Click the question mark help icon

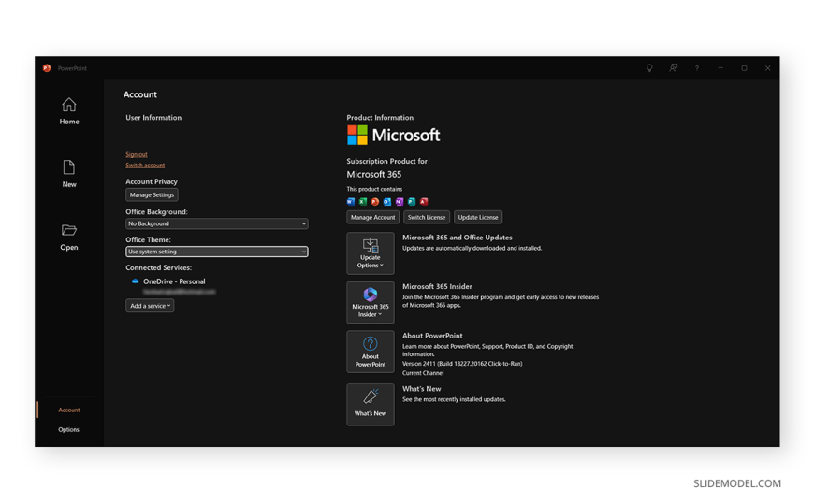[697, 68]
